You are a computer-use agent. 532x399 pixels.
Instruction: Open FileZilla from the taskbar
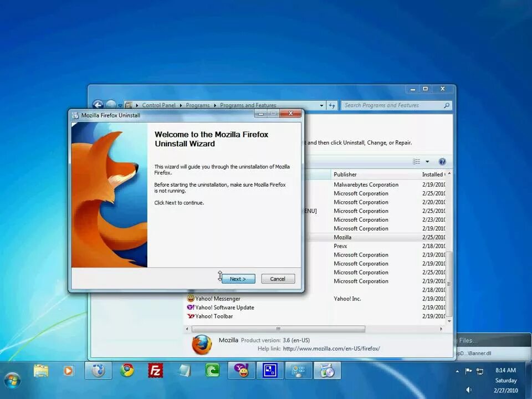pyautogui.click(x=155, y=371)
